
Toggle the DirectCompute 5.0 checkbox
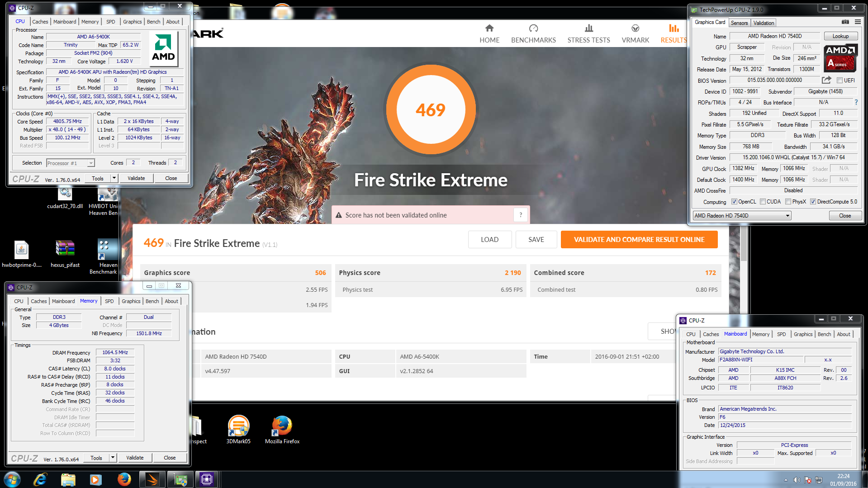point(813,202)
